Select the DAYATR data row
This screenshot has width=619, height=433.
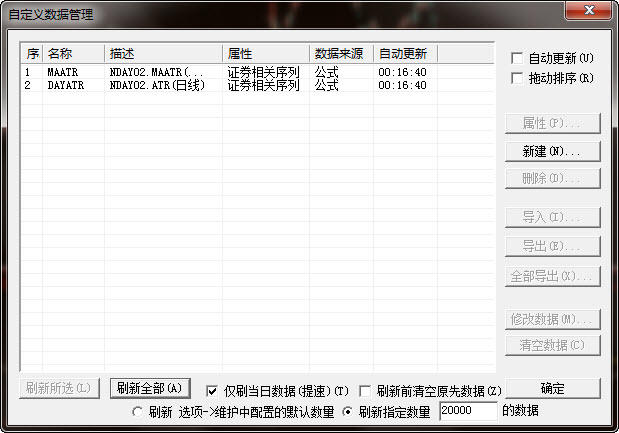(64, 86)
